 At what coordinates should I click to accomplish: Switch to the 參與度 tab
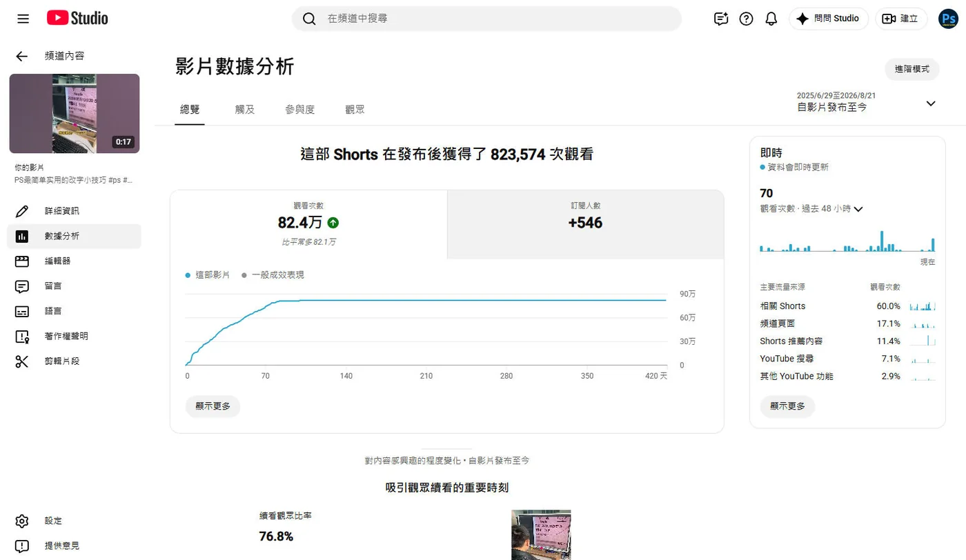(x=300, y=109)
